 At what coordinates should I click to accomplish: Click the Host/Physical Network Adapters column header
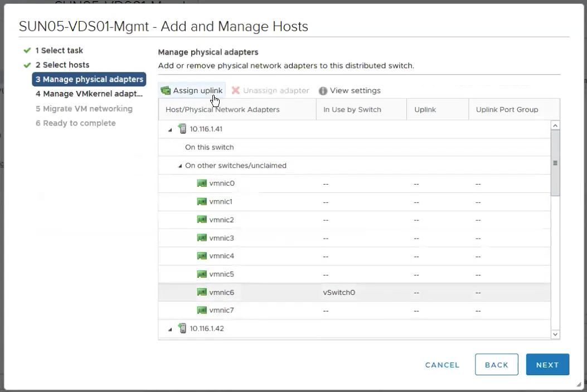pyautogui.click(x=237, y=110)
